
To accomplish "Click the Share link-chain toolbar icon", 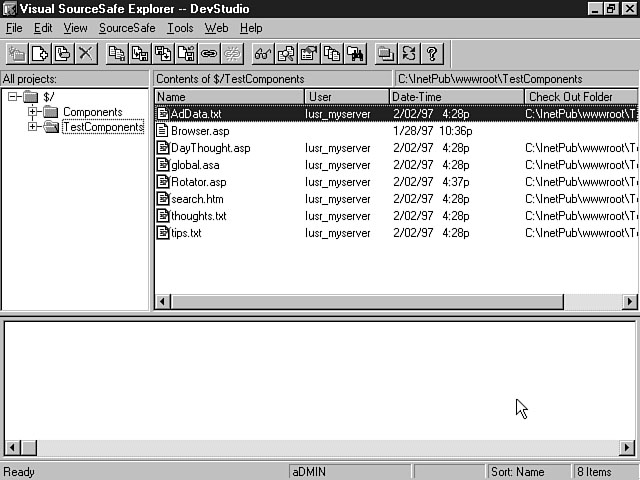I will [209, 54].
